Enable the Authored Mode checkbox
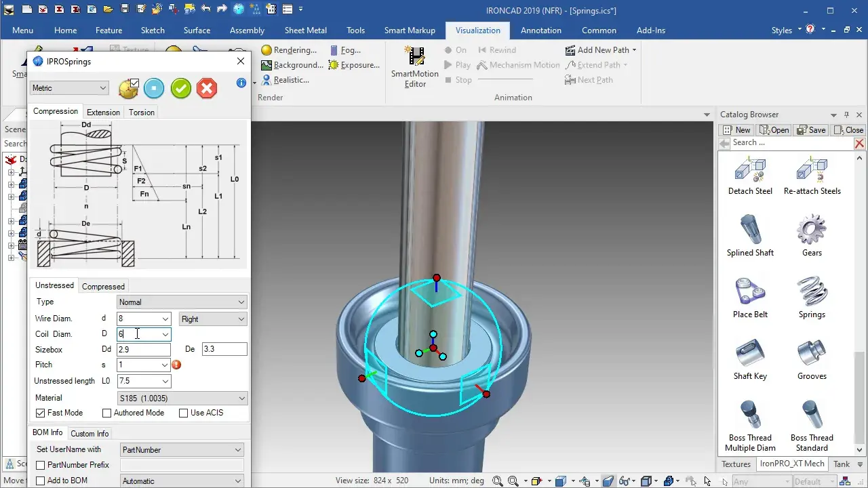Viewport: 868px width, 488px height. [106, 413]
